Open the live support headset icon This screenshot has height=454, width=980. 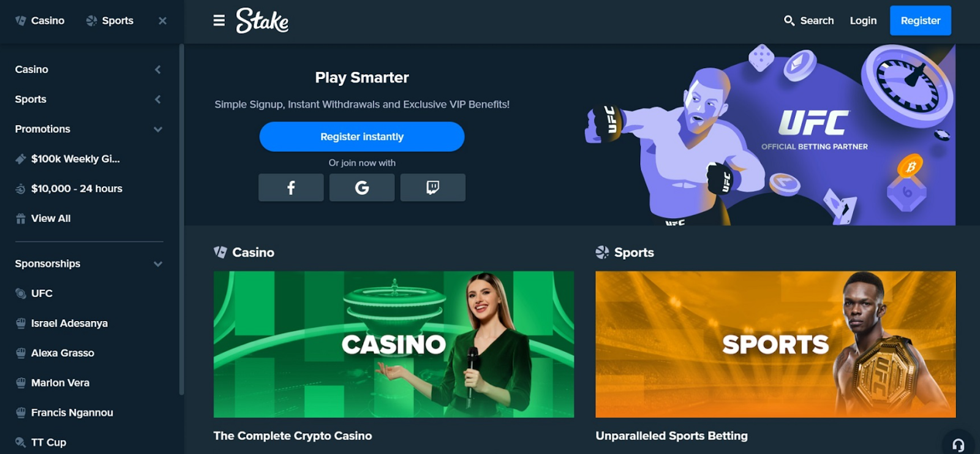[959, 445]
